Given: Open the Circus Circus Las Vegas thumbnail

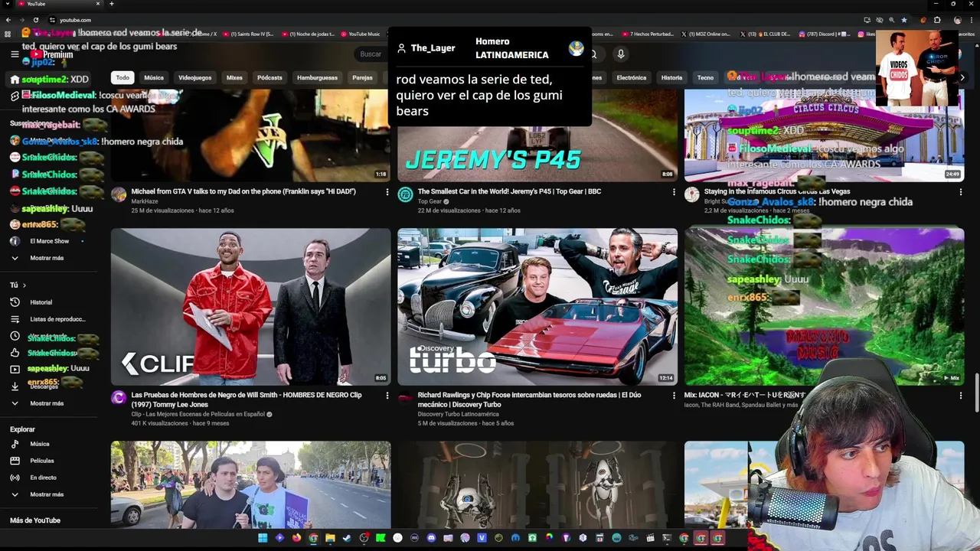Looking at the screenshot, I should click(824, 135).
